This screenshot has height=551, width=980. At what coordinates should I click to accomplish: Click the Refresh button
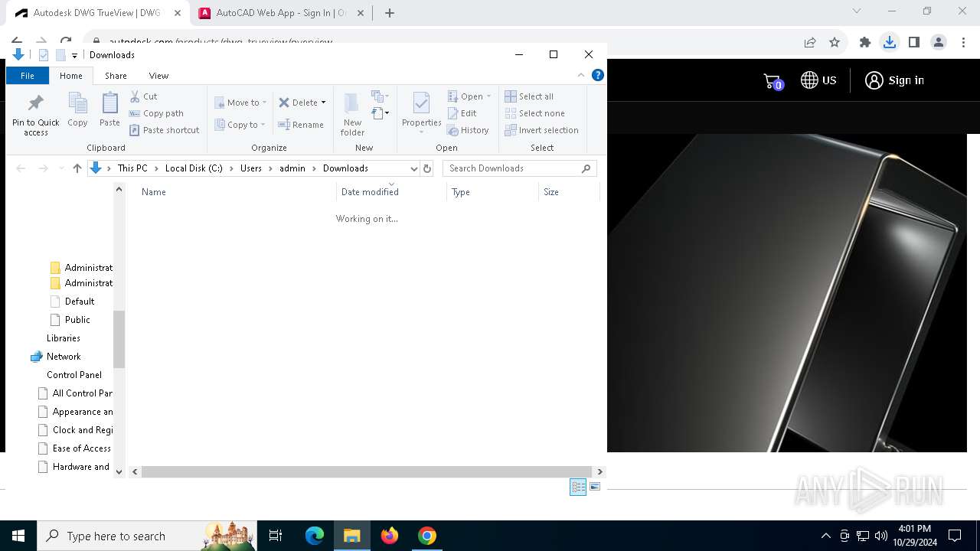(427, 168)
